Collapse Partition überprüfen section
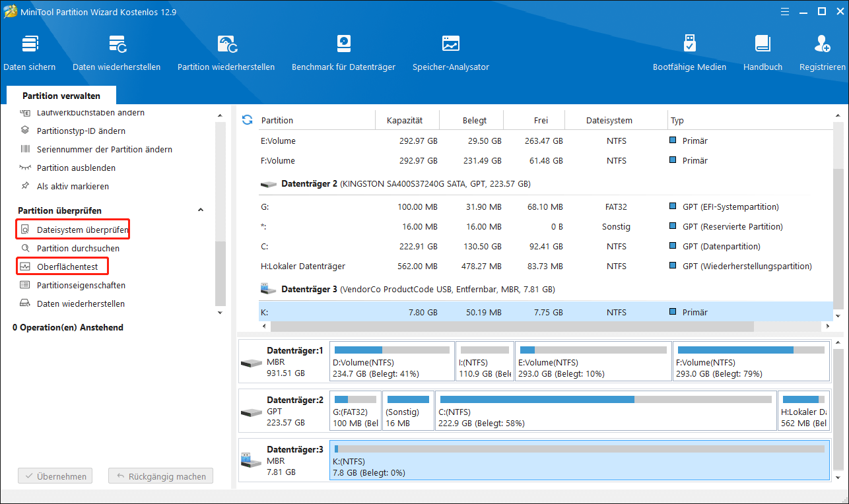Image resolution: width=849 pixels, height=504 pixels. tap(201, 210)
